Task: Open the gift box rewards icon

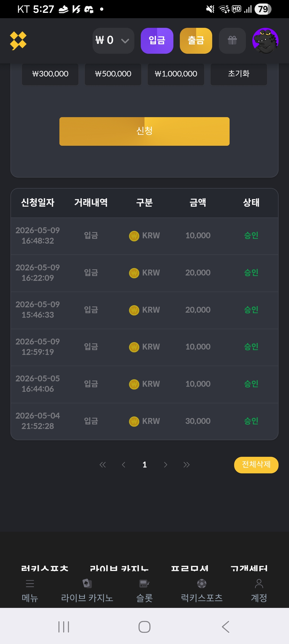Action: 232,41
